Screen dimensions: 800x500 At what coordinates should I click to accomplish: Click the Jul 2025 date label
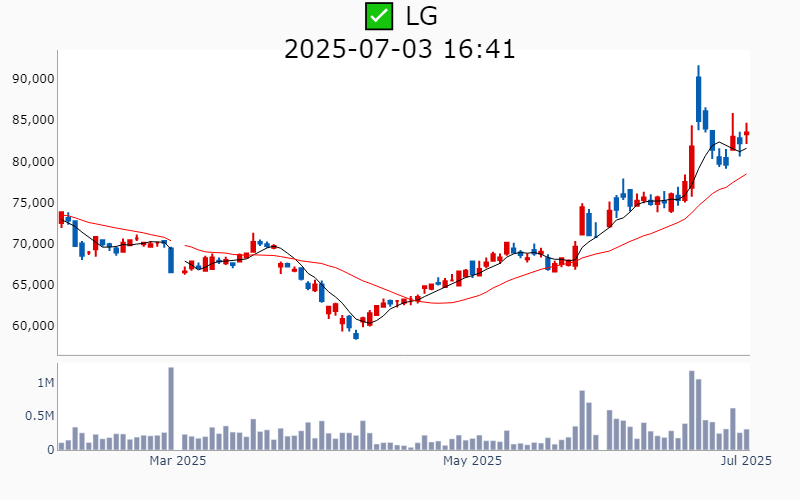coord(746,461)
